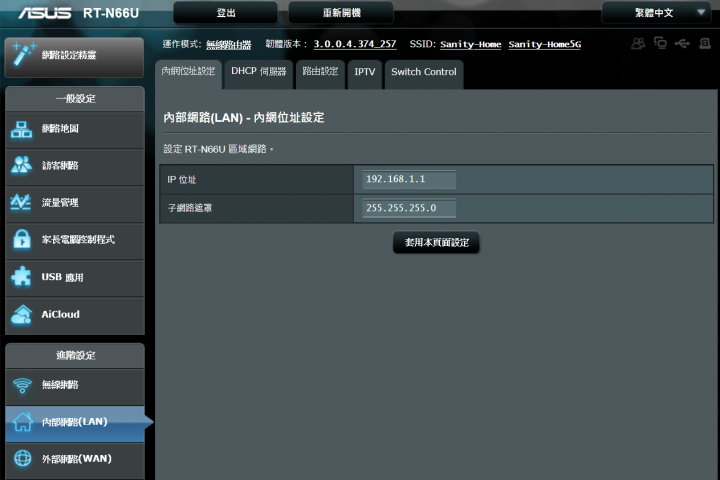Image resolution: width=720 pixels, height=480 pixels.
Task: Click the IP 位址 row label
Action: [x=181, y=180]
